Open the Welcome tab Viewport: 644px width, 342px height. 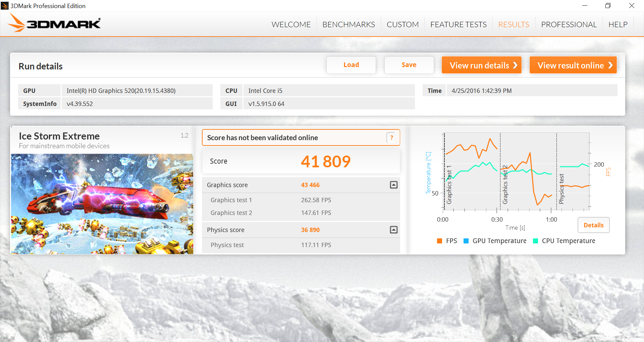(x=291, y=24)
